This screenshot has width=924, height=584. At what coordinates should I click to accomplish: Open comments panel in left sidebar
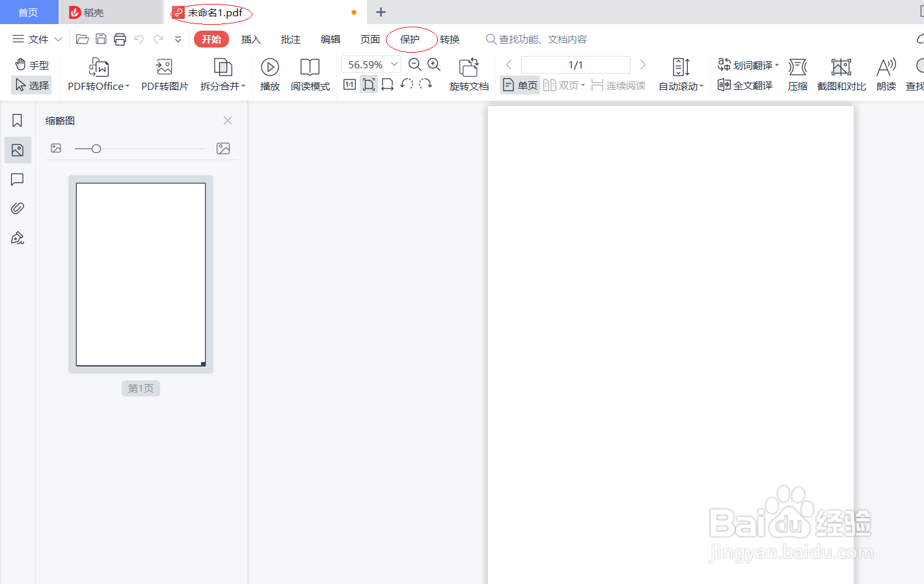(x=18, y=179)
